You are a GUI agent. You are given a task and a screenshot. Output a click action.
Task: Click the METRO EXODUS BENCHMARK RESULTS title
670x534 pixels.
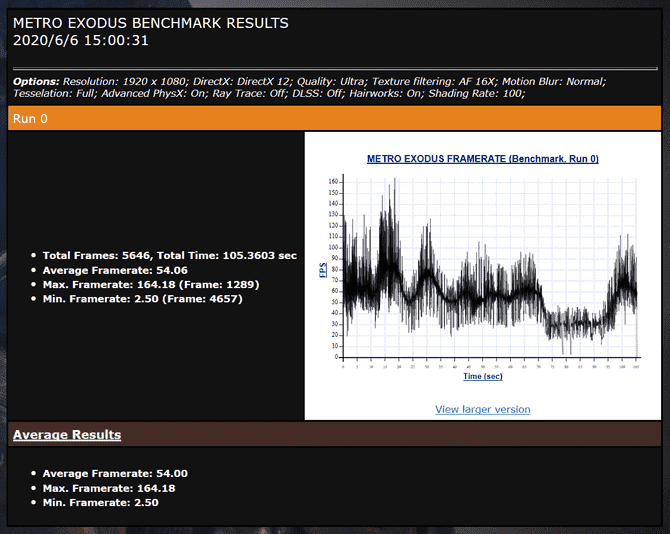[x=151, y=23]
